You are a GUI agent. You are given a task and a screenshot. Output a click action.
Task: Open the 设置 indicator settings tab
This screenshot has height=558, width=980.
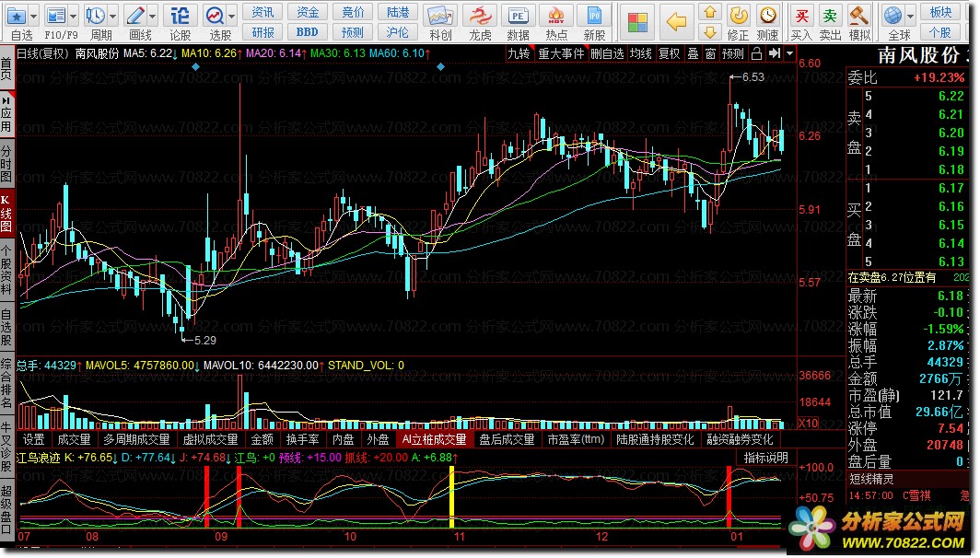coord(34,440)
